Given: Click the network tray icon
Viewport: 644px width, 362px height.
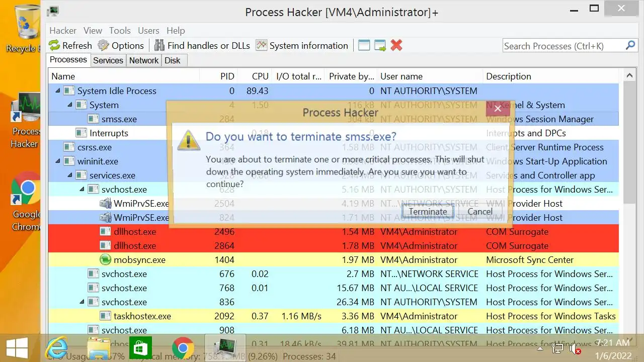Looking at the screenshot, I should (x=557, y=348).
